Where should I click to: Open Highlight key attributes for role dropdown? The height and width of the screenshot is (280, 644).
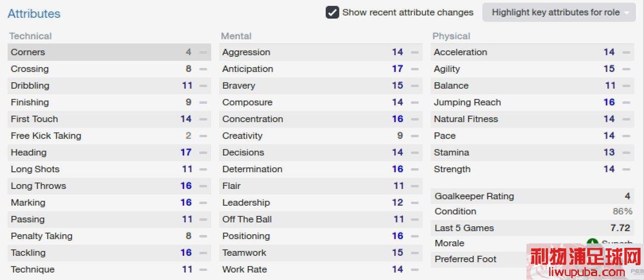coord(559,12)
